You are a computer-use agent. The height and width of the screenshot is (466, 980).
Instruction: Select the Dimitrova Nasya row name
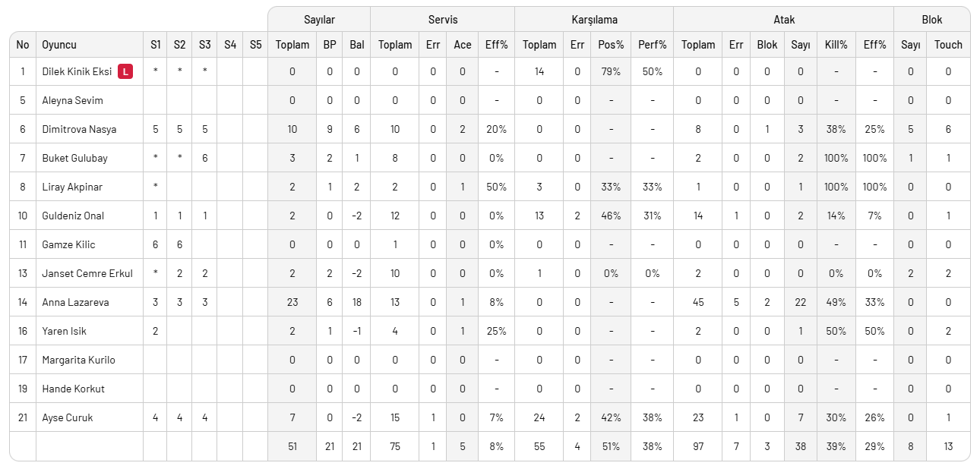pyautogui.click(x=79, y=129)
